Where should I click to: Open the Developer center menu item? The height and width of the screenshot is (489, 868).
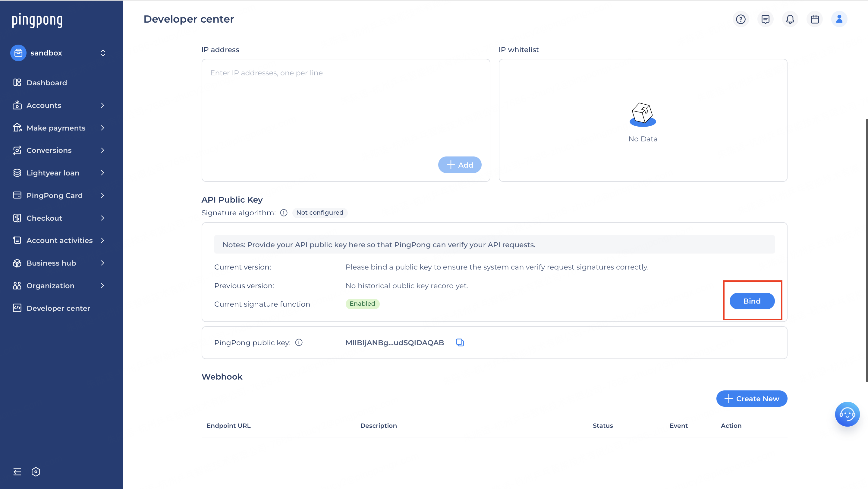coord(58,308)
